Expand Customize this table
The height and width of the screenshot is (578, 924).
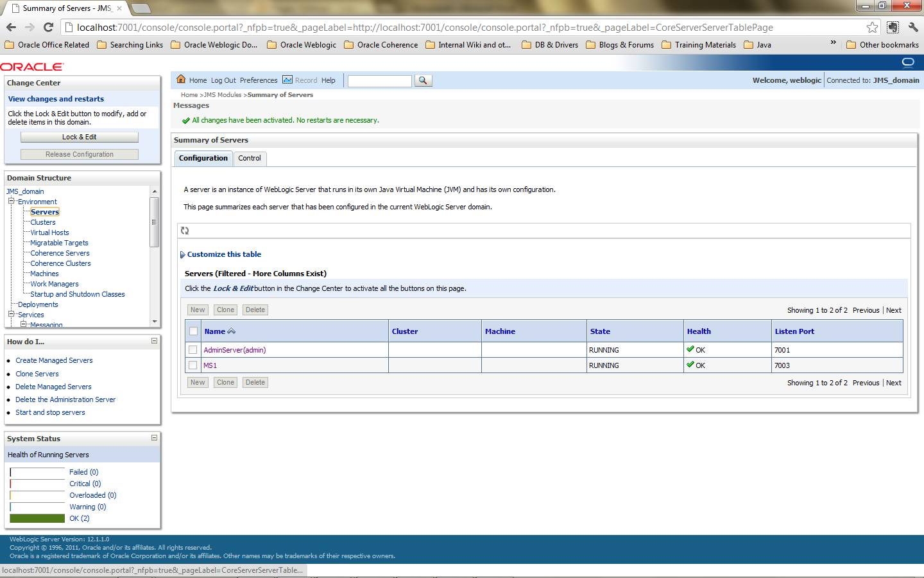tap(223, 254)
